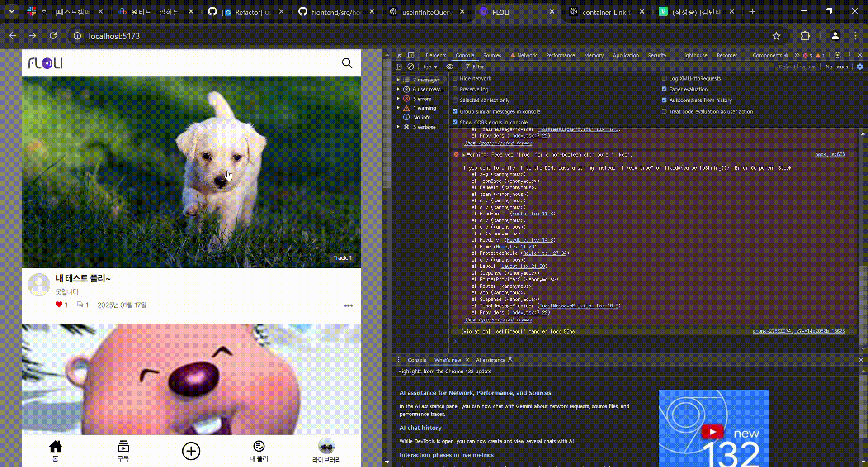This screenshot has width=868, height=467.
Task: Switch to the Elements panel
Action: tap(436, 55)
